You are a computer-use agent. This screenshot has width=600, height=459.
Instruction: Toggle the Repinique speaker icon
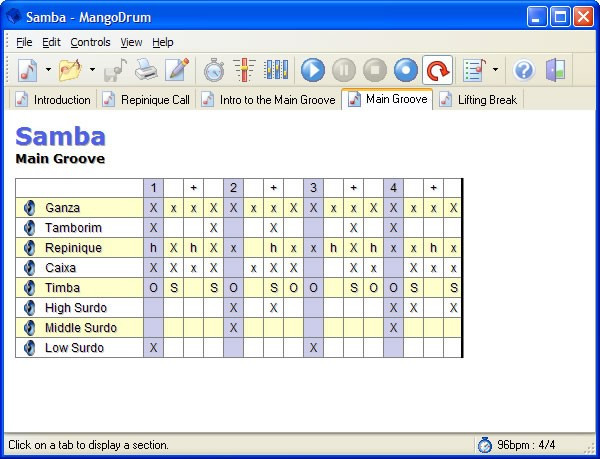[29, 248]
